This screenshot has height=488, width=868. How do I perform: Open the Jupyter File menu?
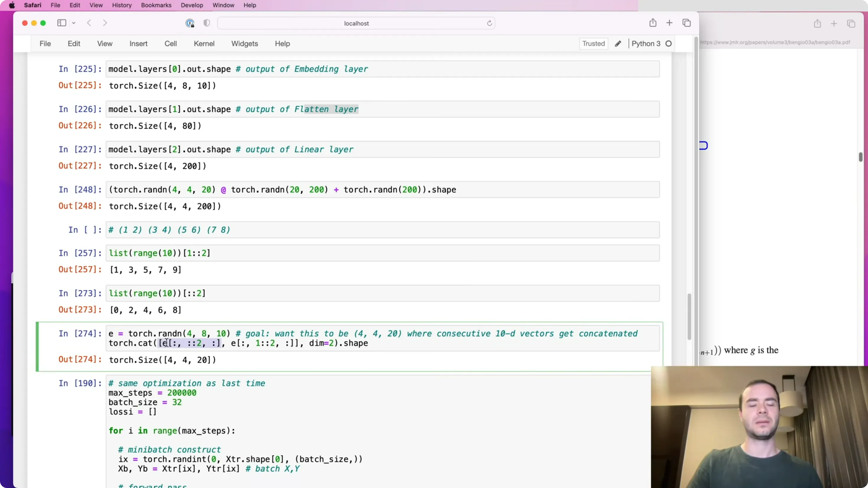tap(45, 43)
